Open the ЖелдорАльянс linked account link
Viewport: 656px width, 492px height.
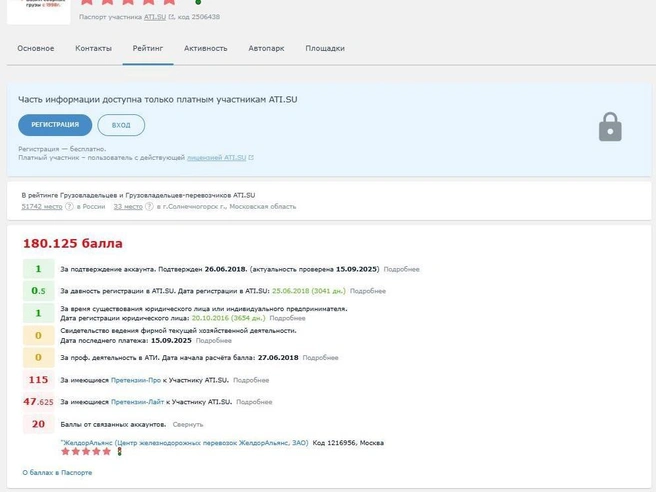tap(184, 443)
